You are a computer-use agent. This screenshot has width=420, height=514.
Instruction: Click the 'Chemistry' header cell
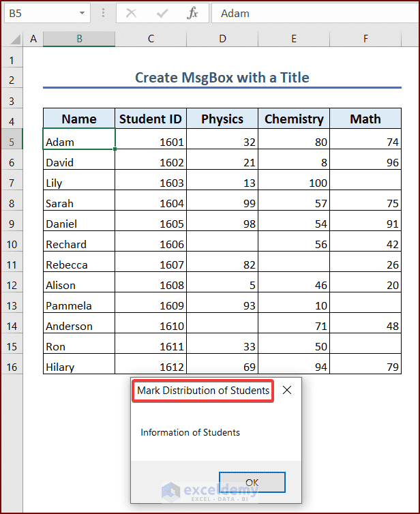pyautogui.click(x=294, y=119)
